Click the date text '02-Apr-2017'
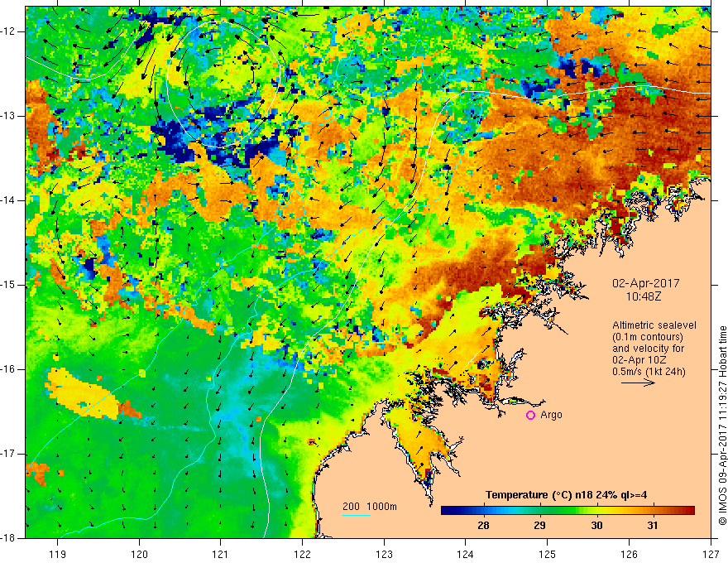This screenshot has width=728, height=563. click(646, 283)
